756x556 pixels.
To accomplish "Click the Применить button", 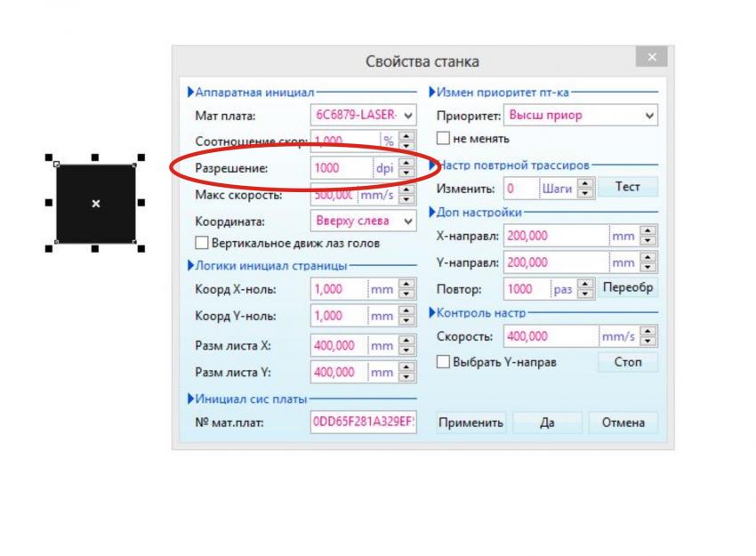I will pos(470,423).
